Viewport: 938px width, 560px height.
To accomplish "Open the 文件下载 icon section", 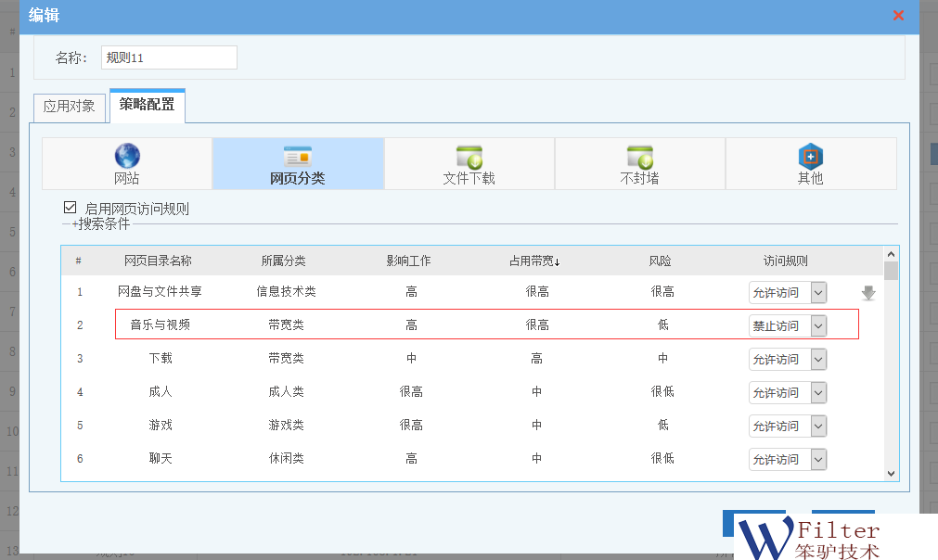I will [469, 156].
